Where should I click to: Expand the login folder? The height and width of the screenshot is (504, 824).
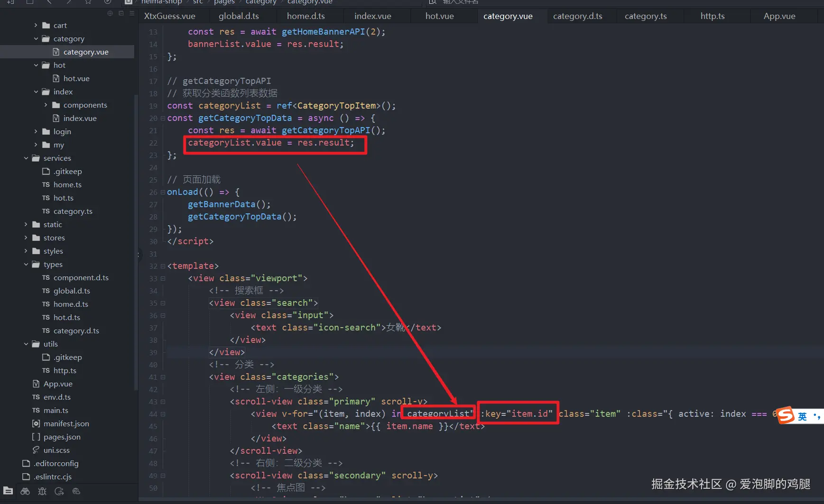click(36, 131)
